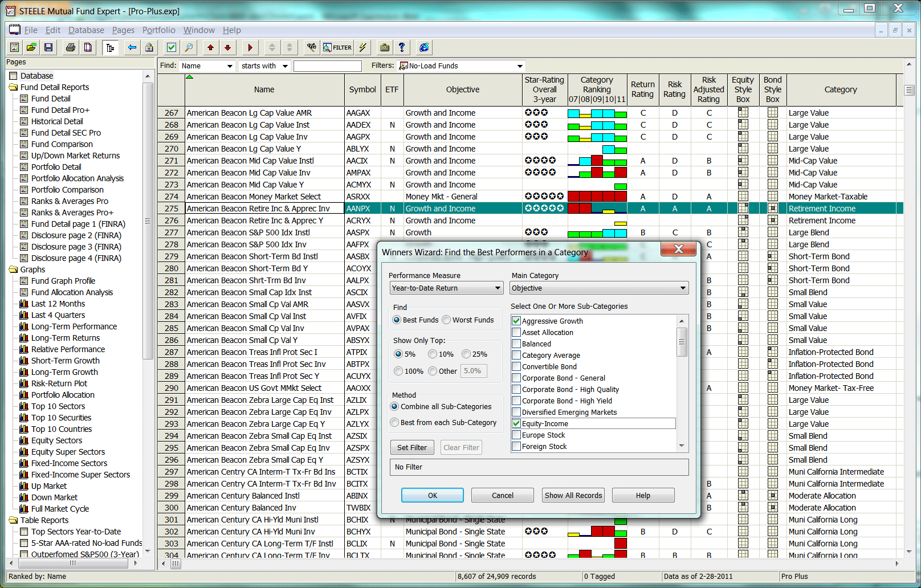
Task: Click the Help button in Winners Wizard
Action: click(x=643, y=495)
